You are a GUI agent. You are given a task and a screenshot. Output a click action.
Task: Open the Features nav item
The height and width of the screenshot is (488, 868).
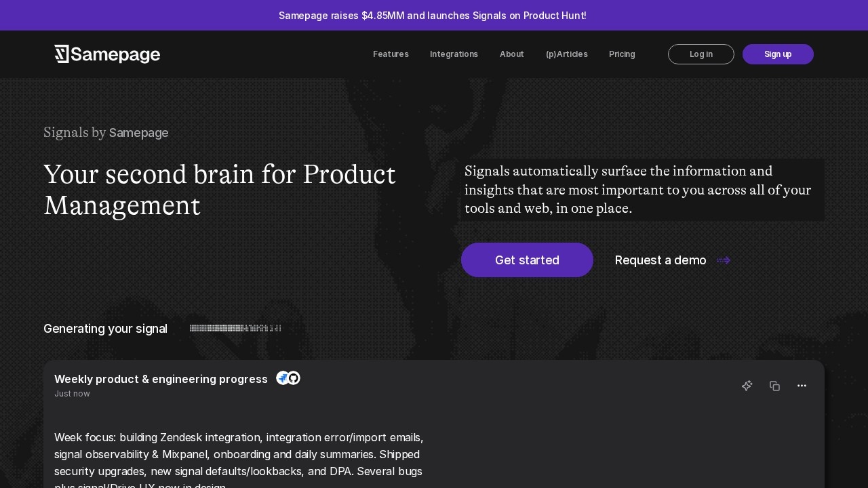coord(391,54)
